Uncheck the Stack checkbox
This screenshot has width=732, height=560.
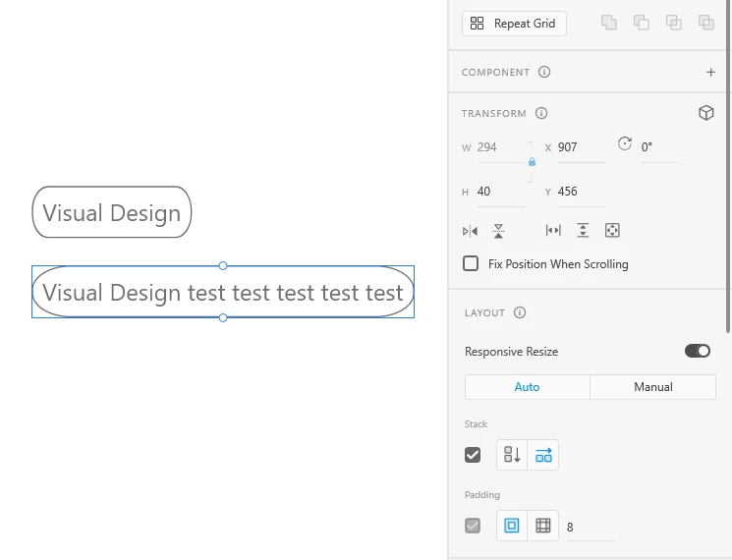(x=473, y=455)
